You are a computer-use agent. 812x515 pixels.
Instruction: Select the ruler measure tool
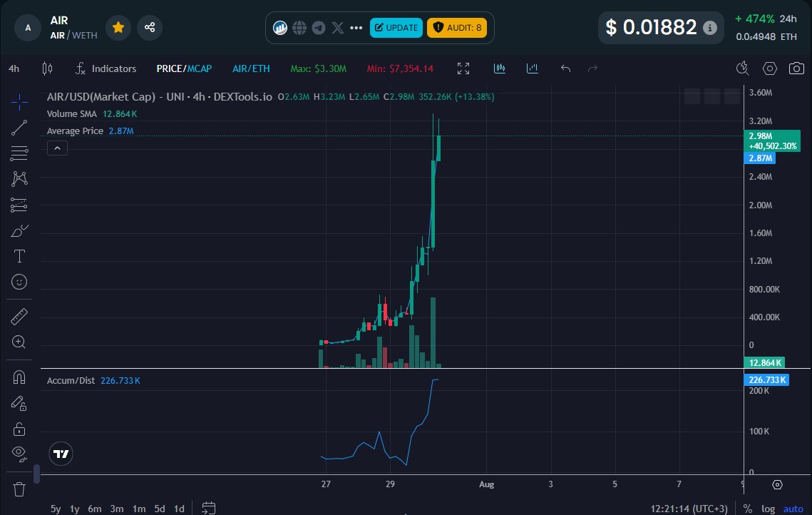(x=19, y=317)
